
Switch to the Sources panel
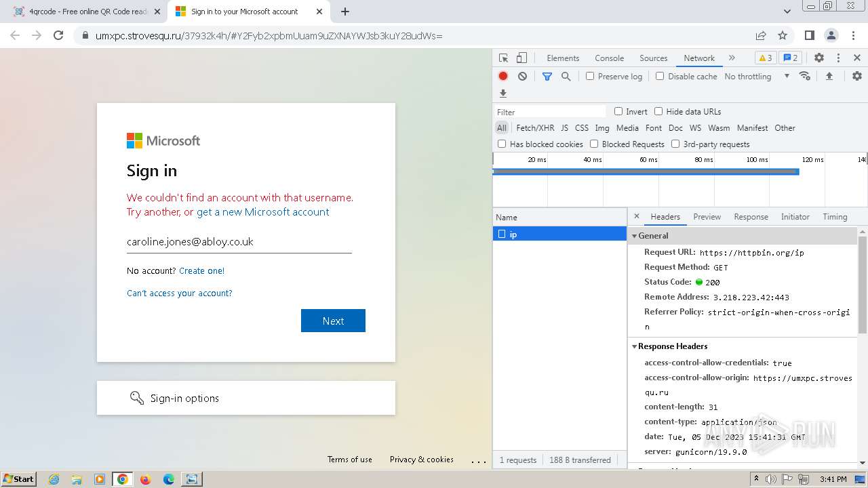coord(654,58)
